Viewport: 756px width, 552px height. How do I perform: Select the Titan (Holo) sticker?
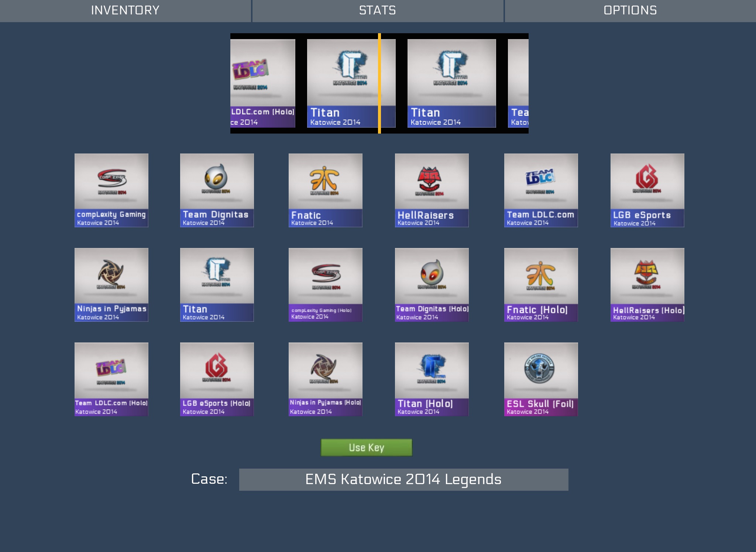432,379
